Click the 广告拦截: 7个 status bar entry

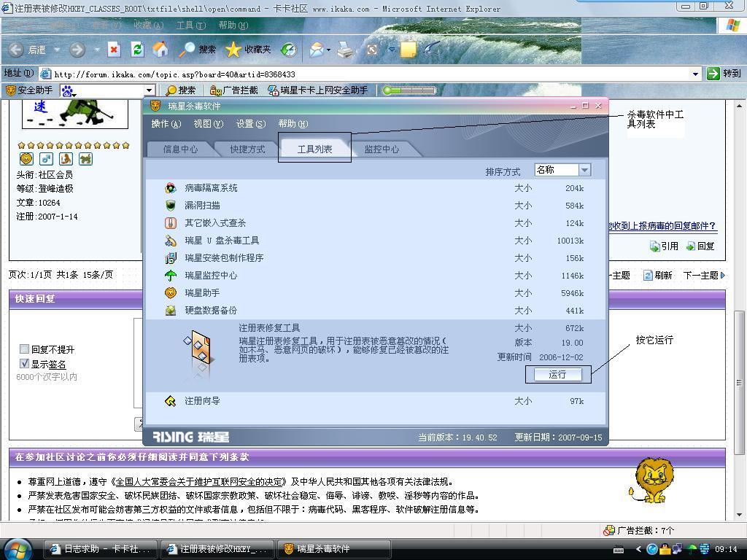(639, 530)
